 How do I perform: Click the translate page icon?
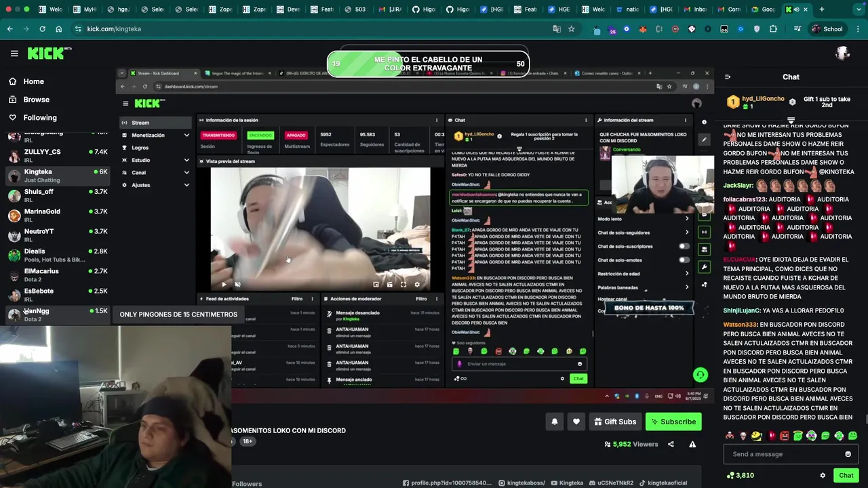557,29
